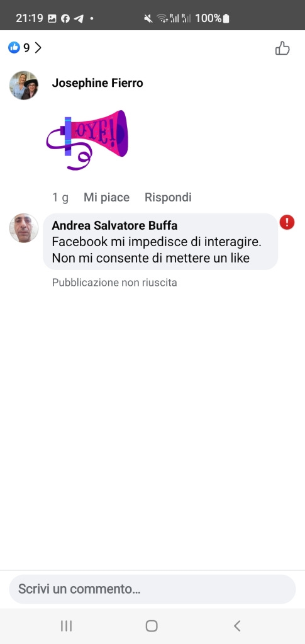Tap the thumbs-up like icon at top right
305x644 pixels.
pyautogui.click(x=282, y=48)
